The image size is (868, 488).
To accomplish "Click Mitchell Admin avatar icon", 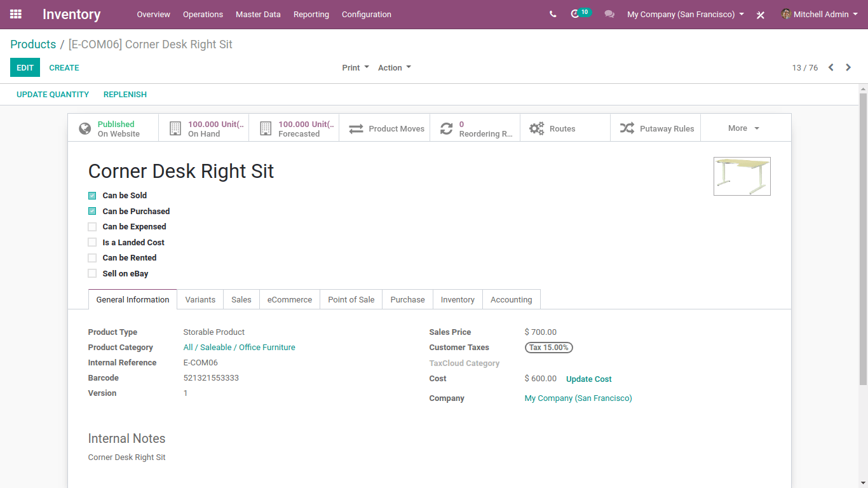I will pos(786,14).
